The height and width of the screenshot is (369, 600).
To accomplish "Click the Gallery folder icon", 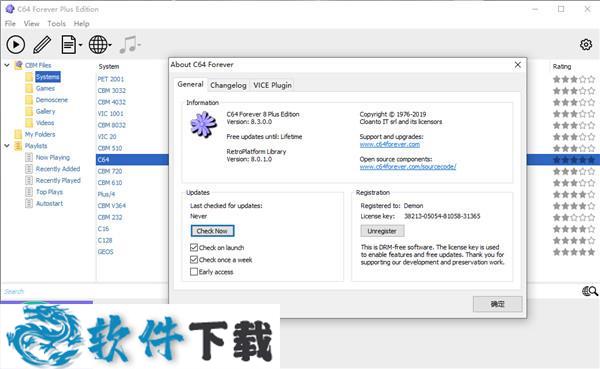I will 29,111.
